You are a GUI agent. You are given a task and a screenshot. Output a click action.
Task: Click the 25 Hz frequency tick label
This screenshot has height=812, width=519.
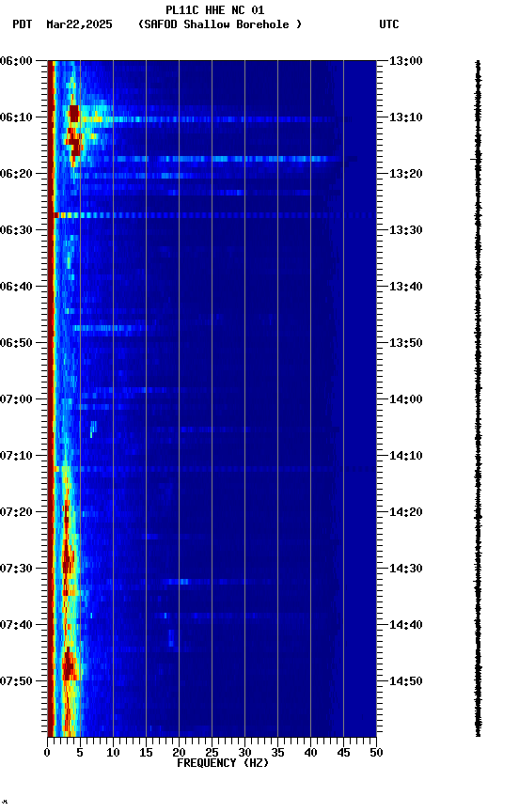click(212, 753)
